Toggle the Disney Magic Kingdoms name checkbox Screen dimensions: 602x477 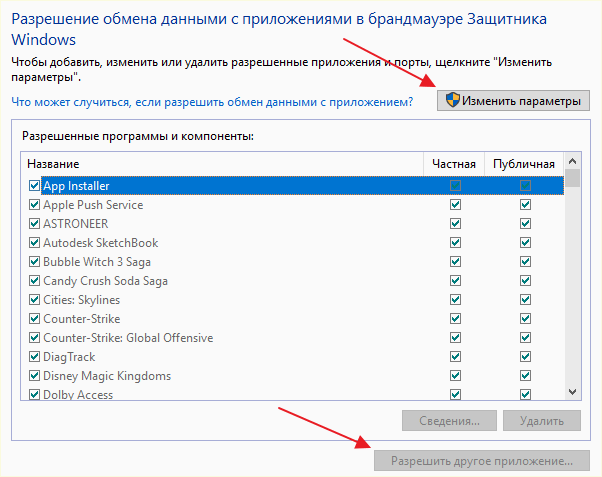[35, 376]
